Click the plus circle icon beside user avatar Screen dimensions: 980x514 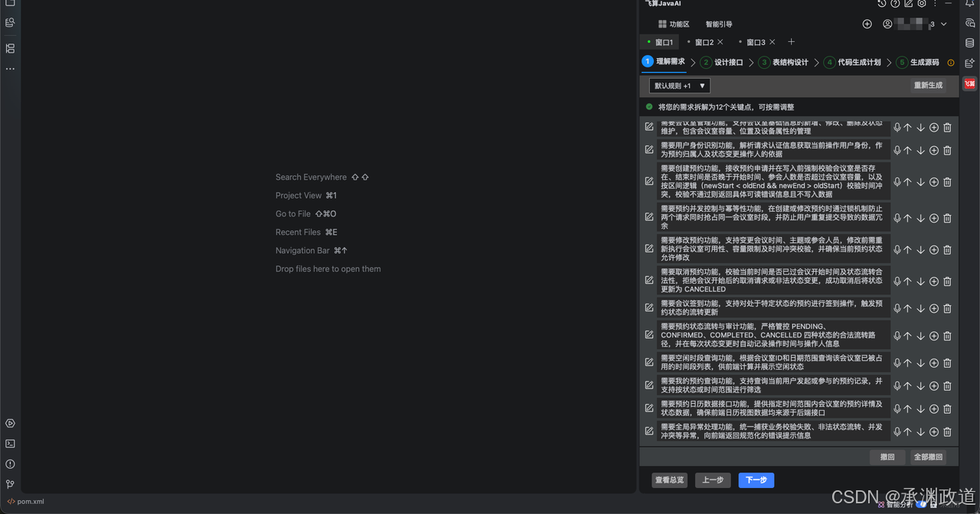(x=867, y=24)
